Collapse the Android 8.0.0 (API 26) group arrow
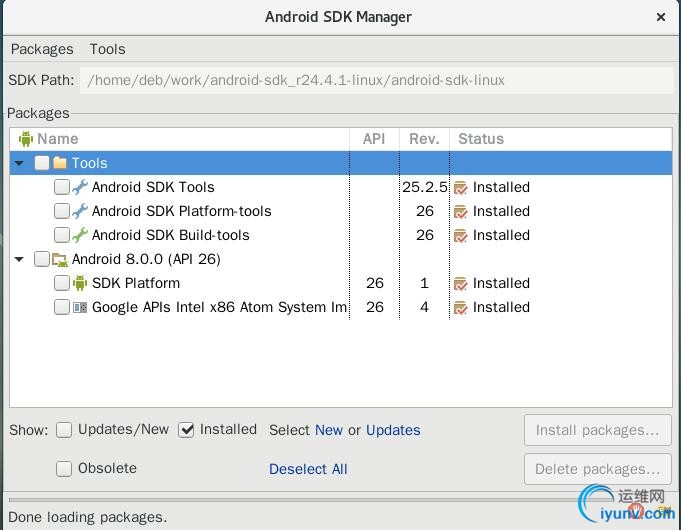The height and width of the screenshot is (530, 681). [x=19, y=259]
